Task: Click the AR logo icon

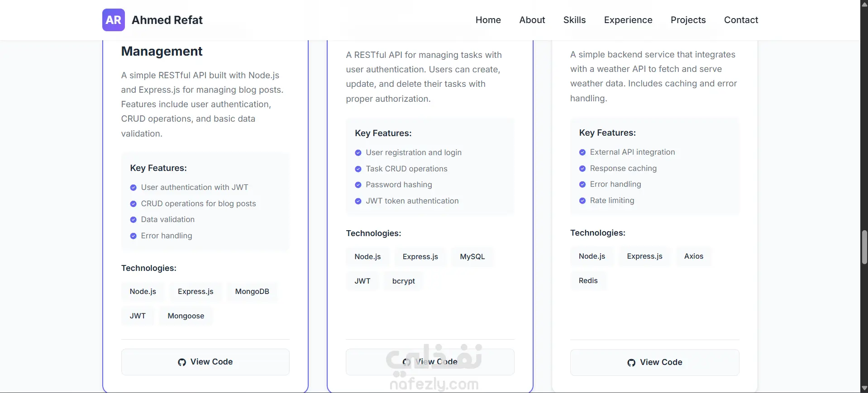Action: pyautogui.click(x=113, y=20)
